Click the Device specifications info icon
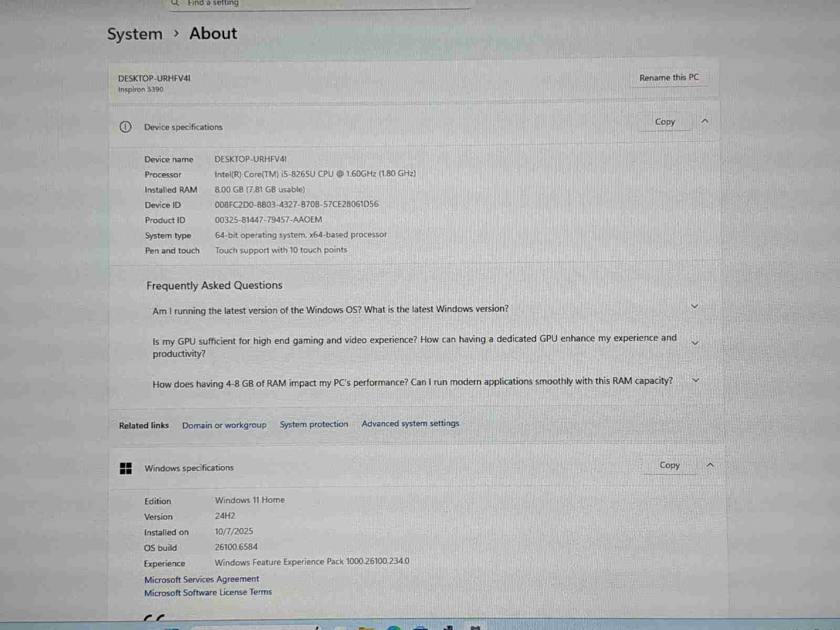Viewport: 840px width, 630px height. coord(125,127)
